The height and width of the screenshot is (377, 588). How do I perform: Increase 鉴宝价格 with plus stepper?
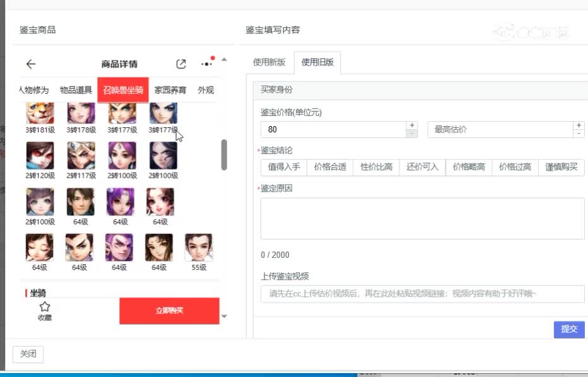click(x=412, y=125)
